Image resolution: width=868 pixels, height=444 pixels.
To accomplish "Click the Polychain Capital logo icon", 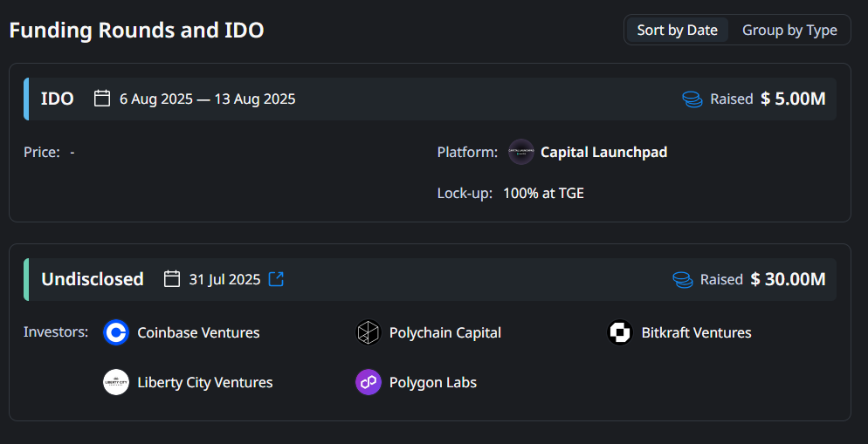I will 369,332.
